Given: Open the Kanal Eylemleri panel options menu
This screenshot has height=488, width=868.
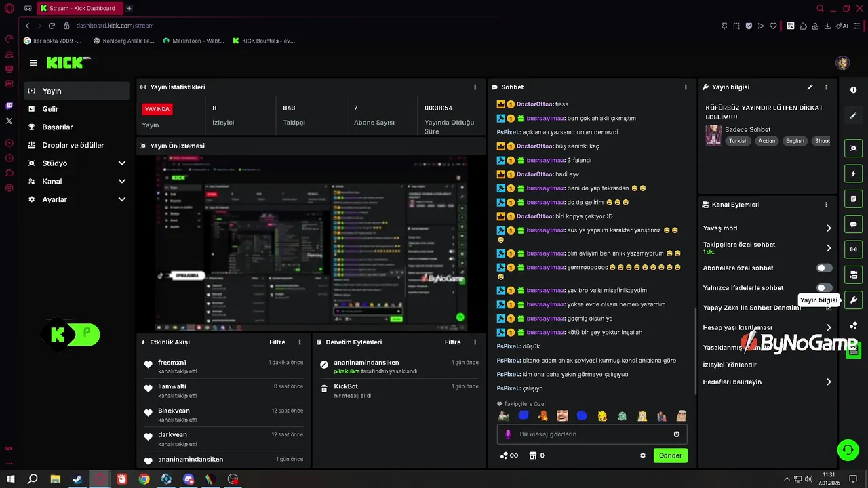Looking at the screenshot, I should point(826,205).
